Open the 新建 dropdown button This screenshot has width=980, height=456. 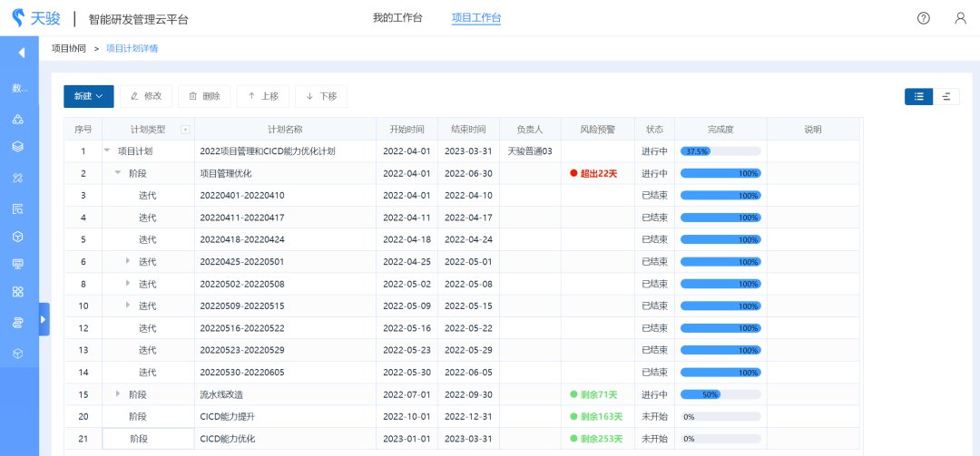pos(88,96)
